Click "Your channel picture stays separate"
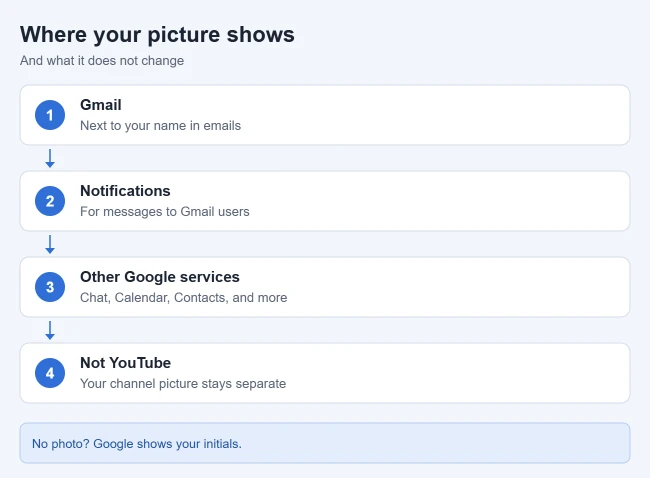Image resolution: width=650 pixels, height=478 pixels. 183,383
